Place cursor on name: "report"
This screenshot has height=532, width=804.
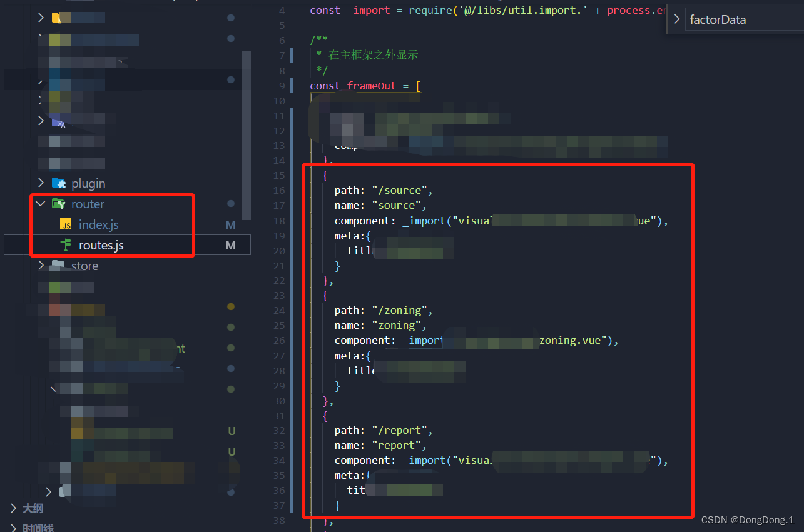[x=380, y=445]
